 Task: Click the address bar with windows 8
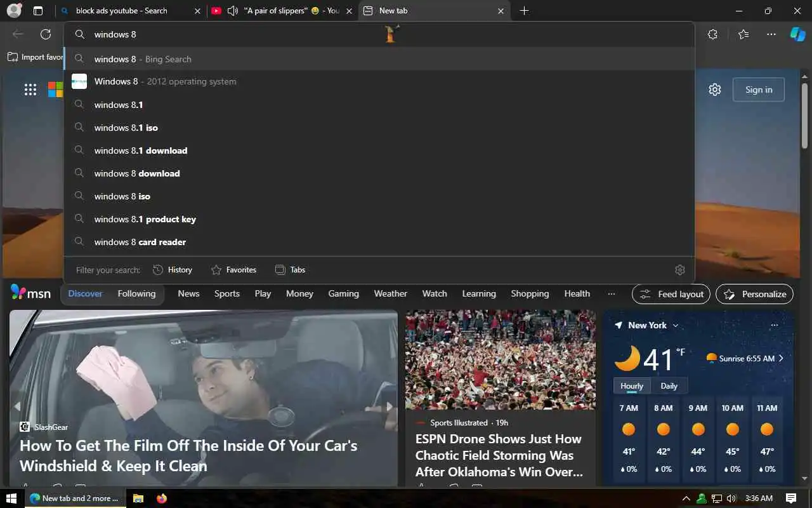coord(379,34)
